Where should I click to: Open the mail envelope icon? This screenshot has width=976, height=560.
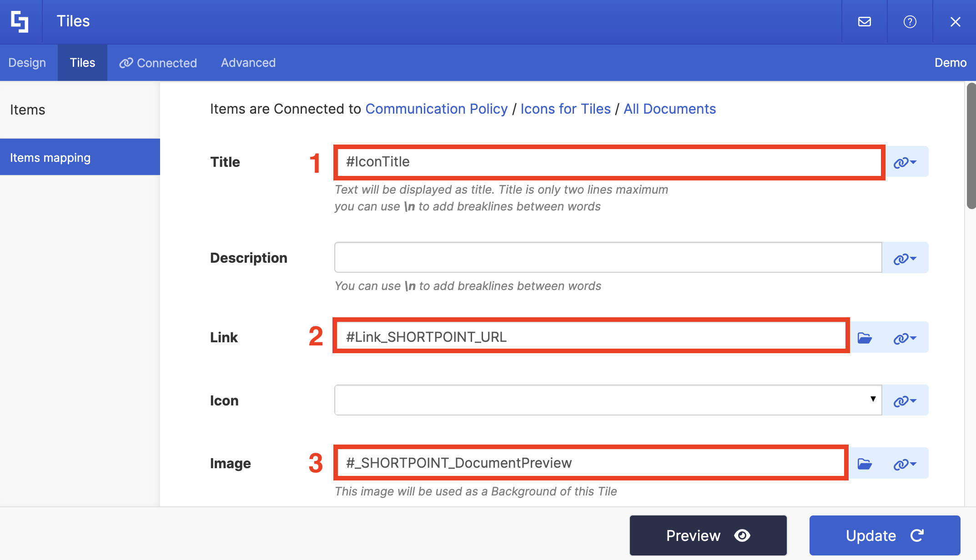(x=864, y=21)
